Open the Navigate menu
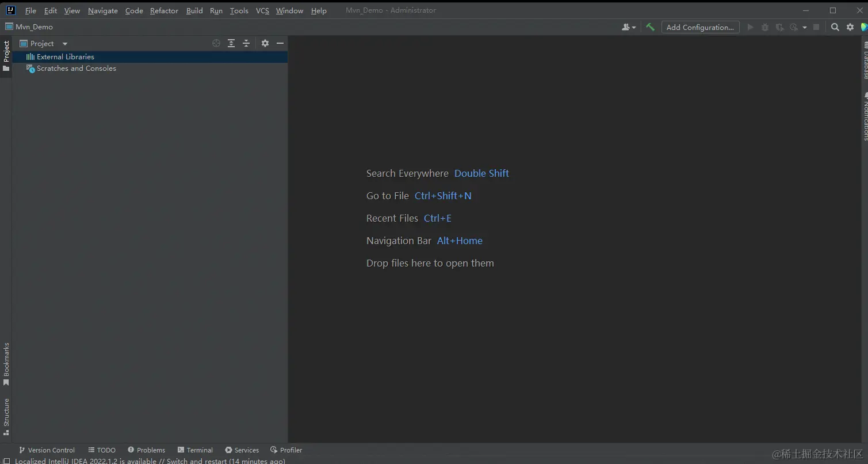Screen dimensions: 868x464 tap(103, 10)
